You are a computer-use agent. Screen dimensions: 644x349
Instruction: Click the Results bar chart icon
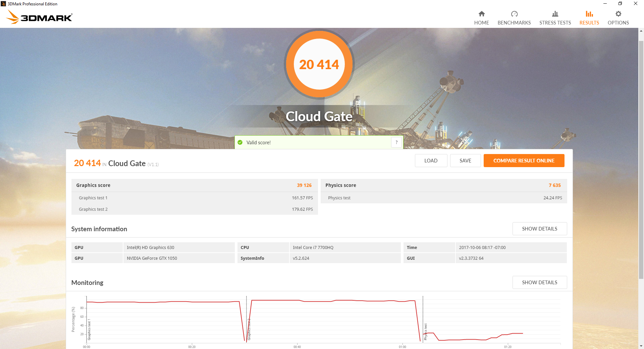tap(589, 14)
